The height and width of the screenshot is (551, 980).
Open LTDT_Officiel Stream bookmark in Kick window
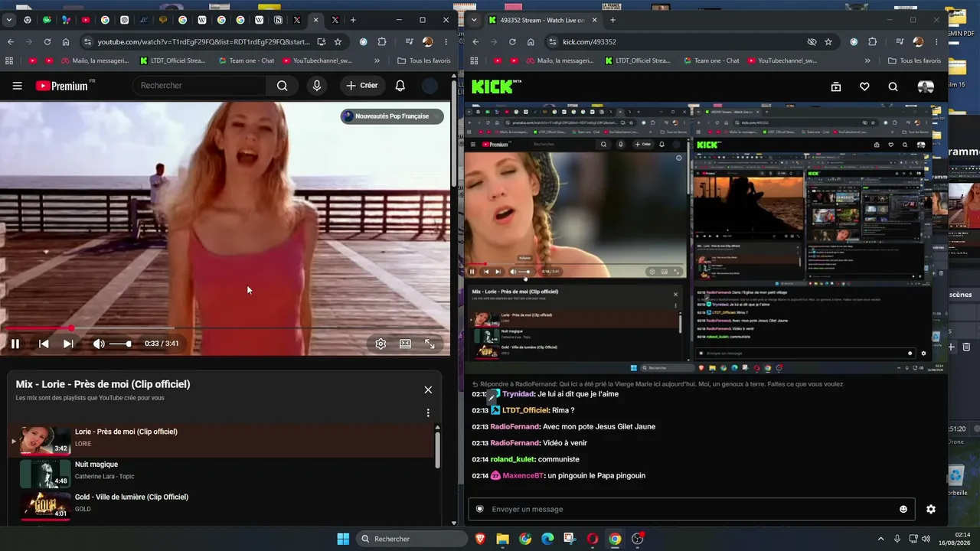(x=637, y=60)
